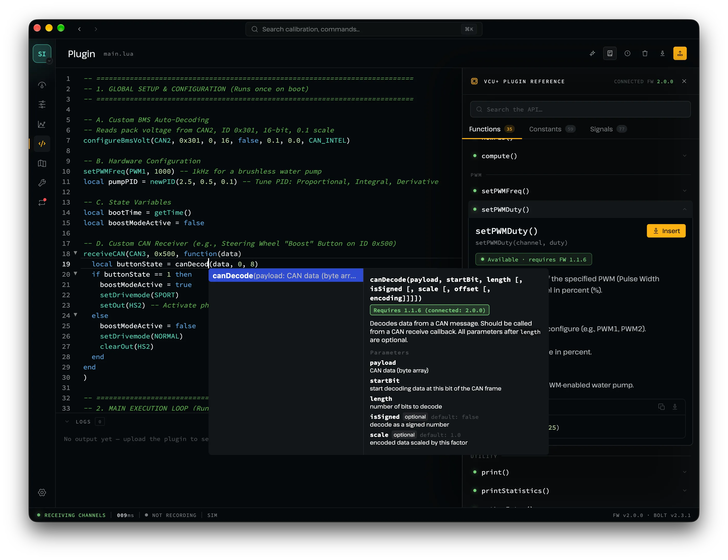Copy the example code snippet icon

pyautogui.click(x=661, y=407)
